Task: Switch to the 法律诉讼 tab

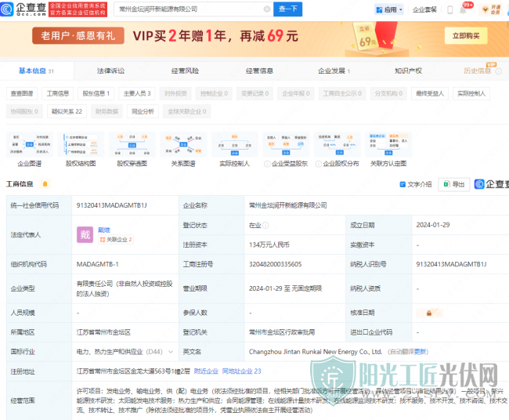Action: point(110,71)
